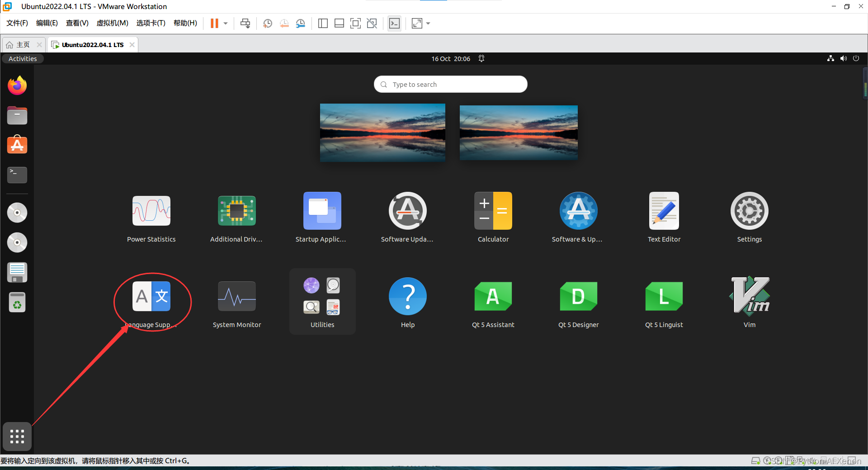Open Ubuntu Software in the dock
This screenshot has height=470, width=868.
point(17,145)
